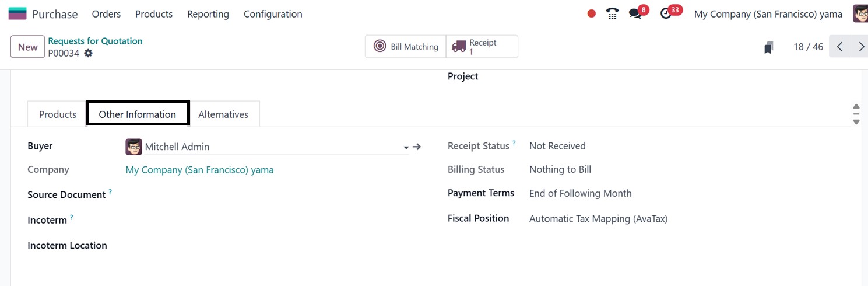Switch to the Products tab
Viewport: 868px width, 286px height.
coord(58,114)
